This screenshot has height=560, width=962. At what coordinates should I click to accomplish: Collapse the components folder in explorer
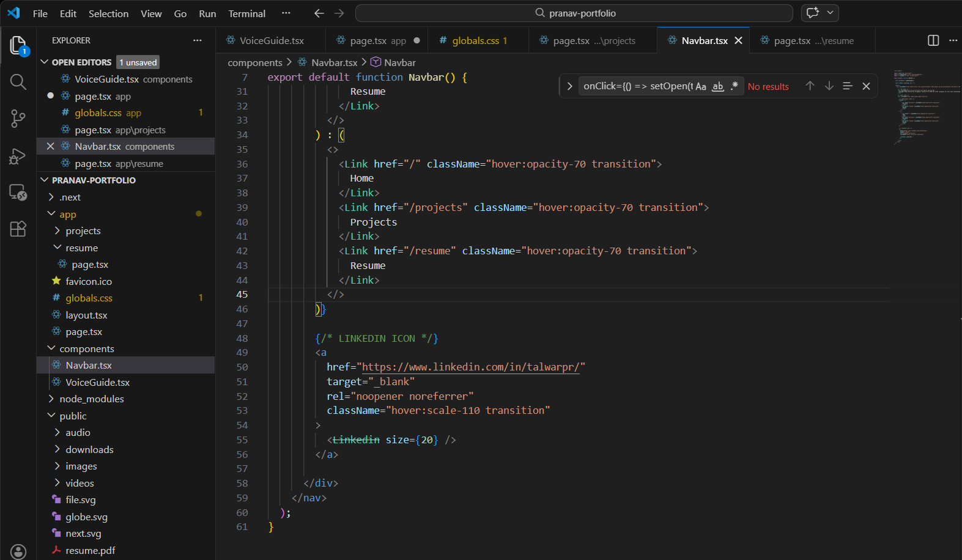pyautogui.click(x=86, y=348)
